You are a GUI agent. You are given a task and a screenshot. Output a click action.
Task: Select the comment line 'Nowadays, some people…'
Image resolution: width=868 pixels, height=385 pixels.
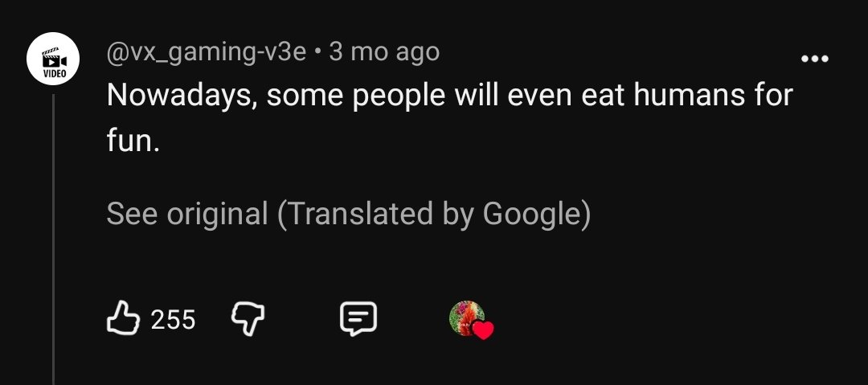point(449,96)
